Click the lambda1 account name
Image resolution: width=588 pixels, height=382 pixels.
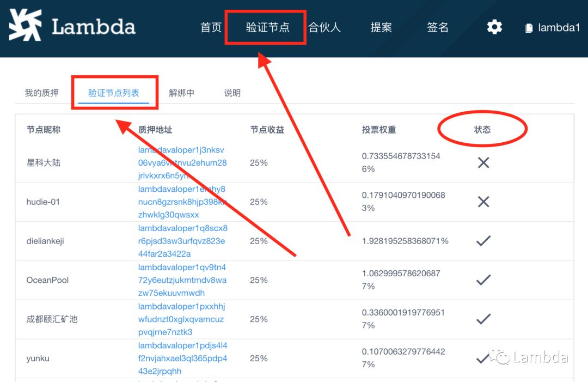pos(559,27)
